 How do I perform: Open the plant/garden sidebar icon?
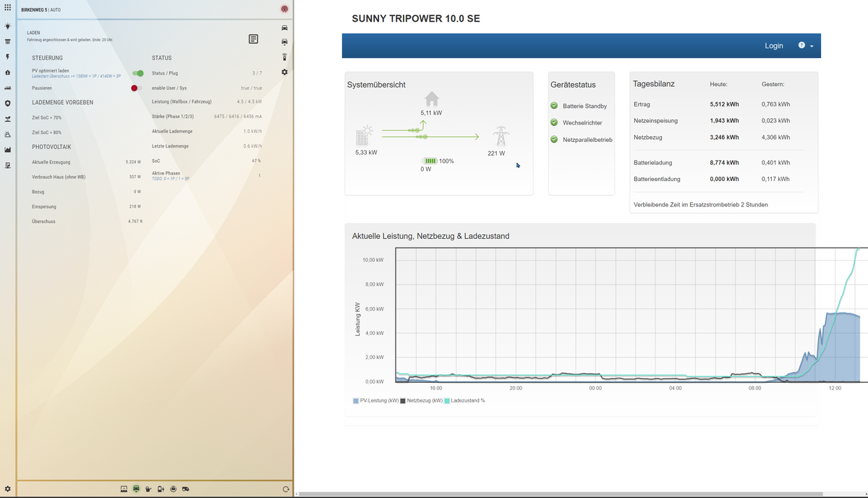[7, 119]
